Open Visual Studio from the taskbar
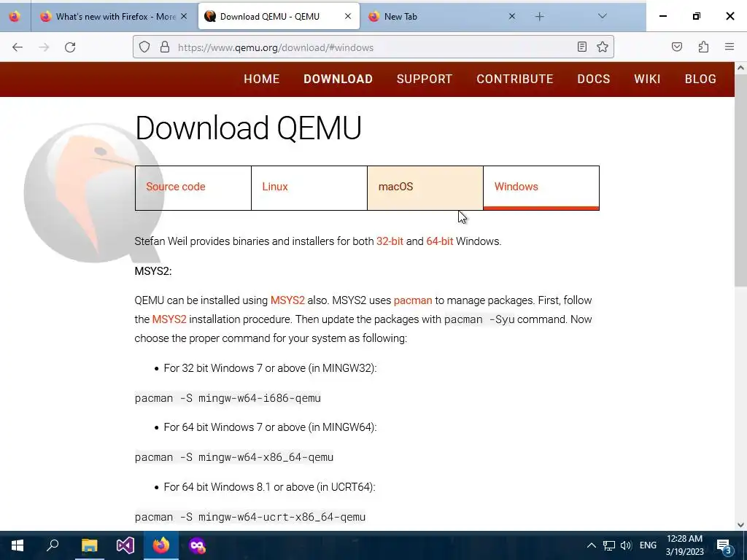 (125, 545)
